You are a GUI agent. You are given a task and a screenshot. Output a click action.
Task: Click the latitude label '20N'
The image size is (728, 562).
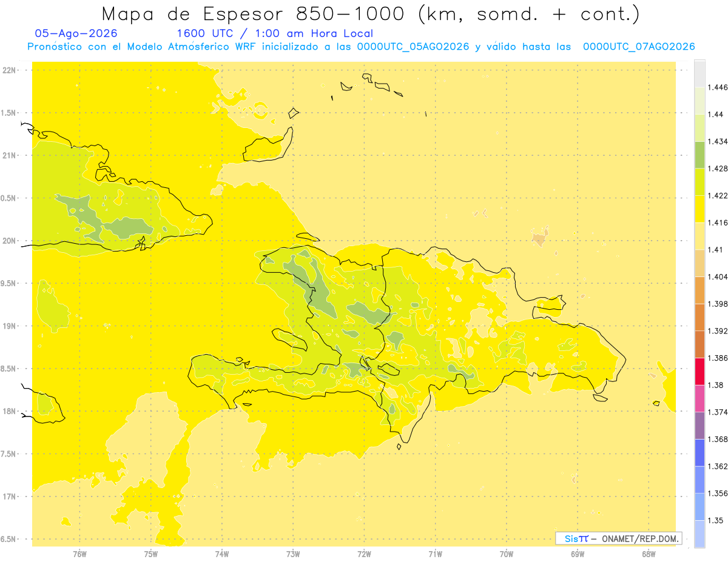point(9,241)
